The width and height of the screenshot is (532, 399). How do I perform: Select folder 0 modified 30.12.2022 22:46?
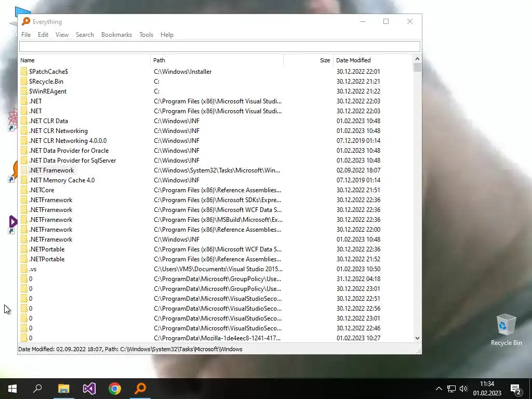31,328
